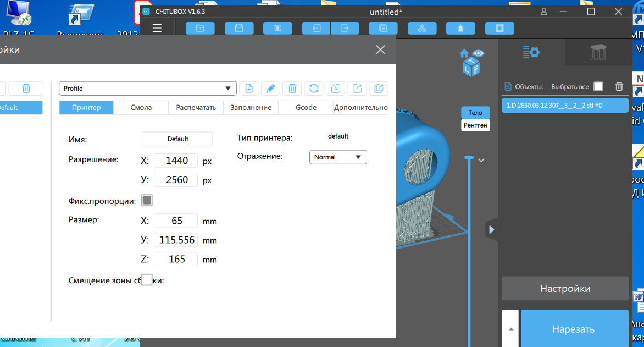Export profile icon
Image resolution: width=644 pixels, height=347 pixels.
click(357, 89)
